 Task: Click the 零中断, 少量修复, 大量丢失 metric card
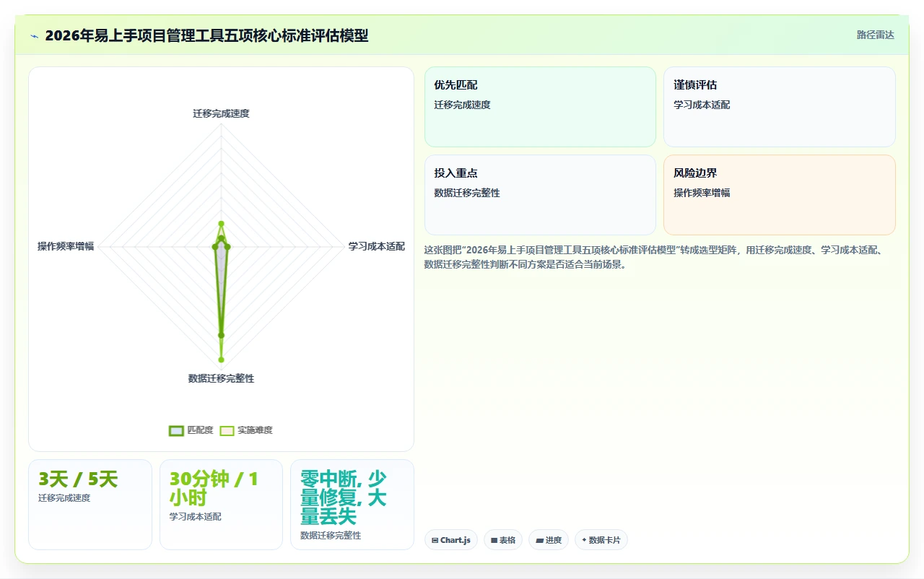(352, 505)
